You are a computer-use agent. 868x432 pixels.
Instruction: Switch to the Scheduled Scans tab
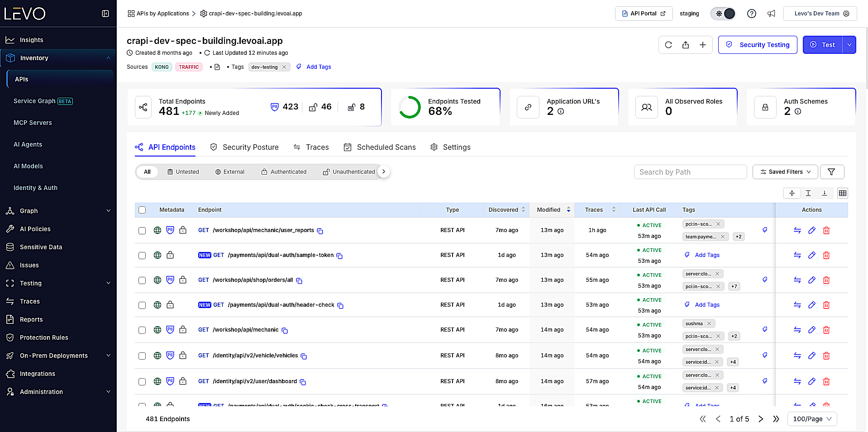[380, 147]
